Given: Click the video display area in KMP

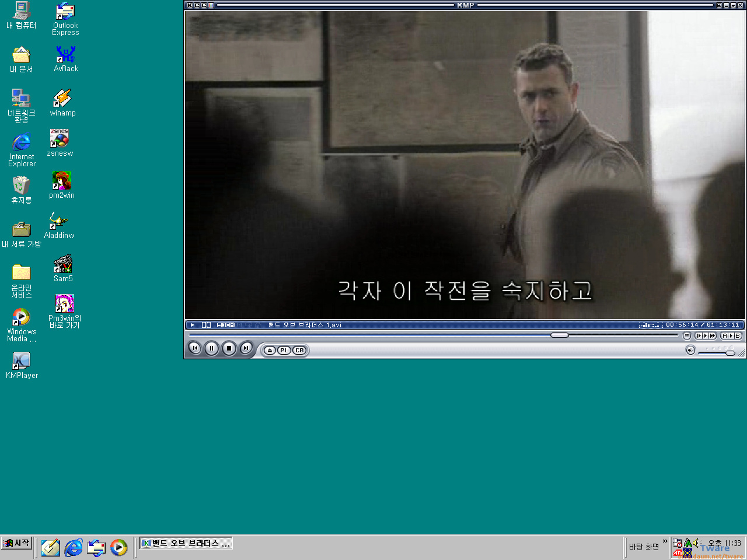Looking at the screenshot, I should click(465, 165).
